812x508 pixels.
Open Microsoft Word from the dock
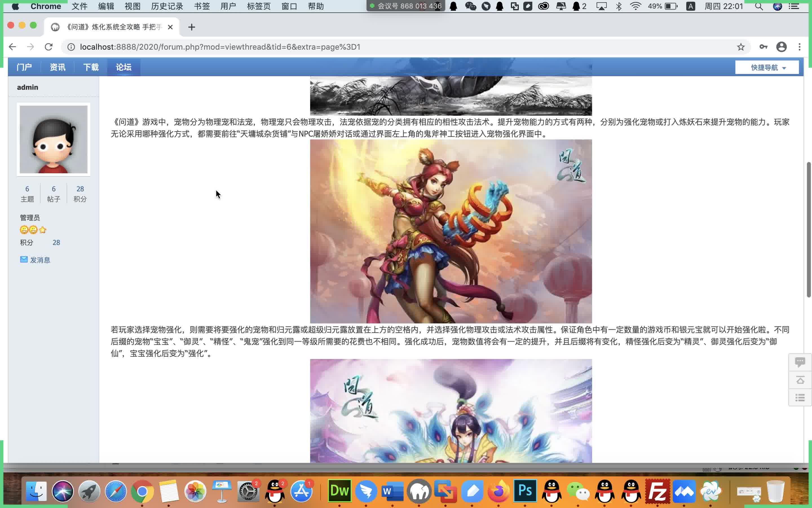pos(392,491)
